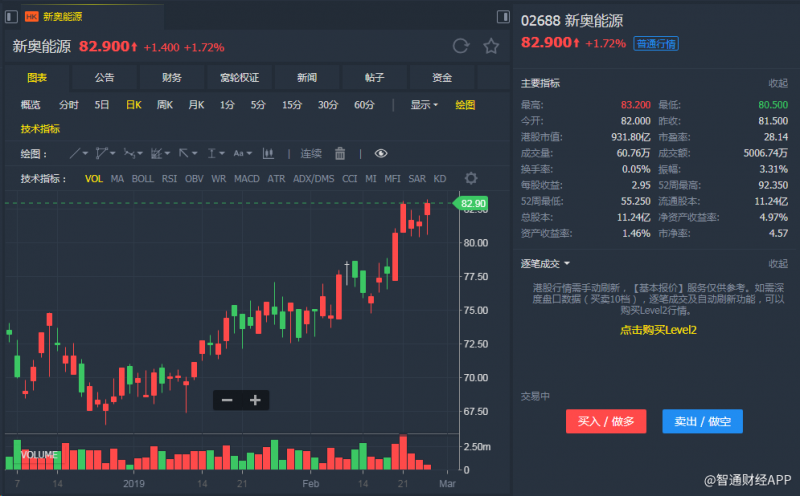Click 点击购买Level2 link
This screenshot has height=496, width=800.
[x=658, y=330]
